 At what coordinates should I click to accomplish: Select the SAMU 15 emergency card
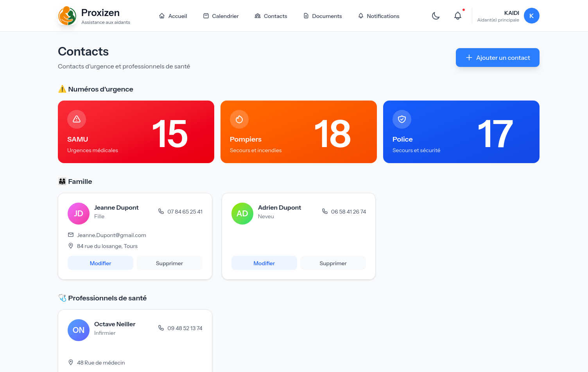[136, 132]
